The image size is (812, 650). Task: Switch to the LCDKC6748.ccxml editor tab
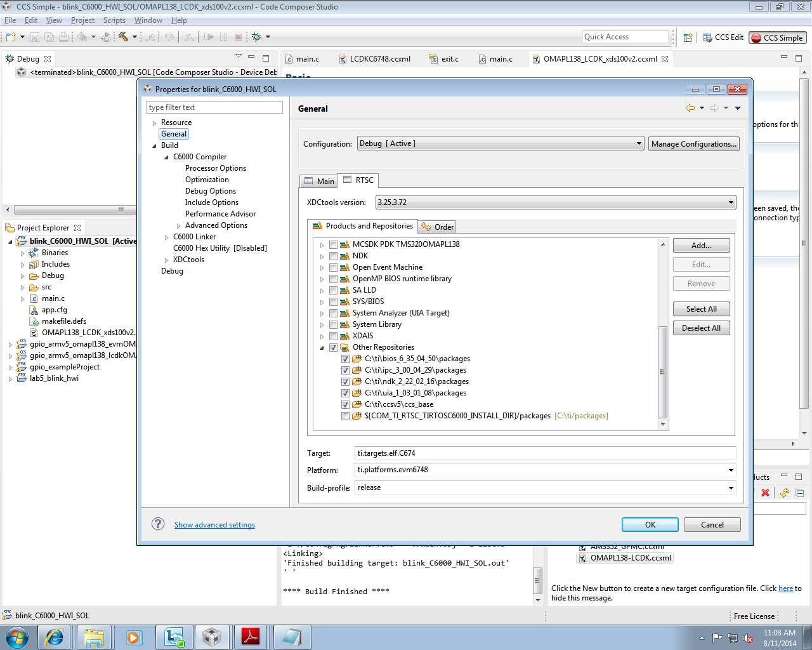click(x=374, y=59)
